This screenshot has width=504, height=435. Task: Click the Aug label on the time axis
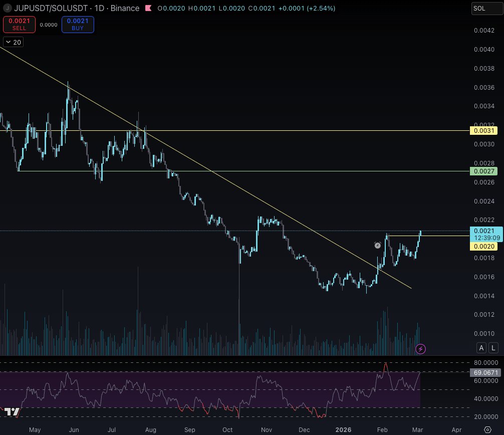(151, 430)
